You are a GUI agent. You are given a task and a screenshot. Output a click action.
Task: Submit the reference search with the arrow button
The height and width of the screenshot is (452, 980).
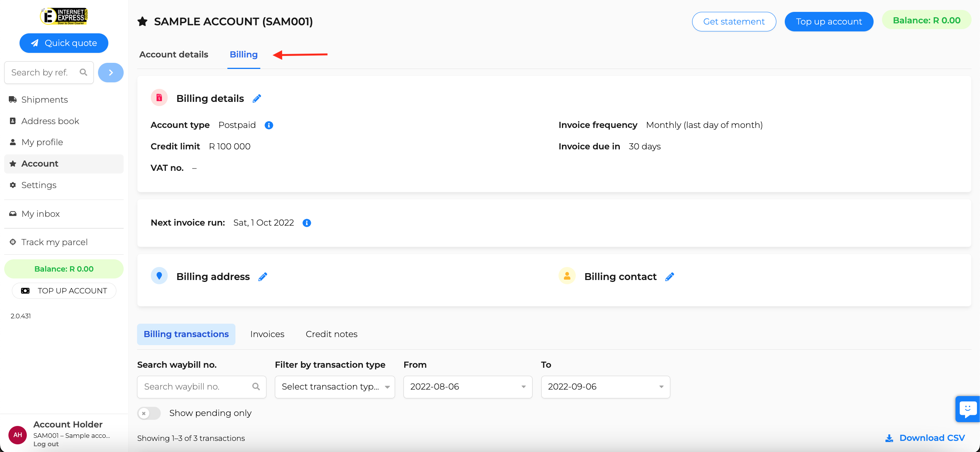coord(111,72)
